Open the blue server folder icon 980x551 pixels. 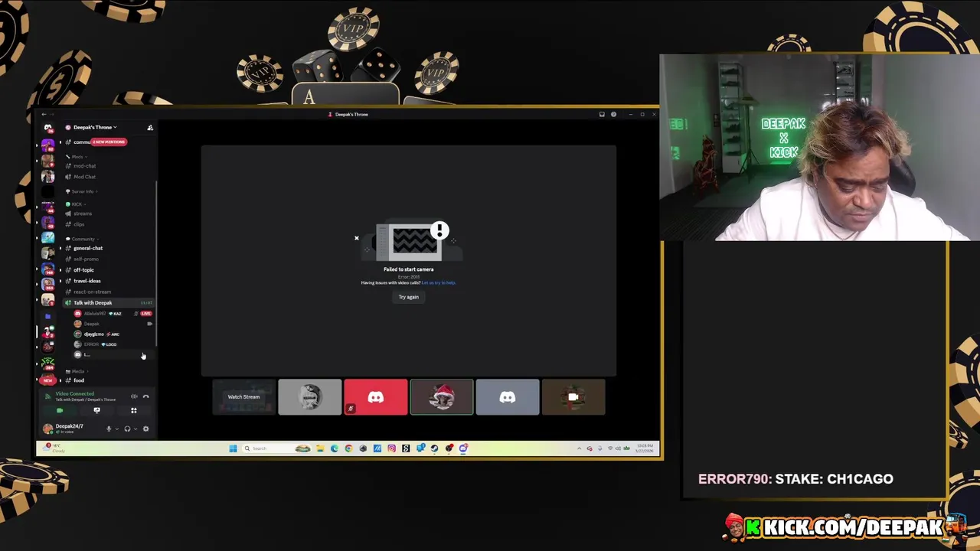[47, 316]
